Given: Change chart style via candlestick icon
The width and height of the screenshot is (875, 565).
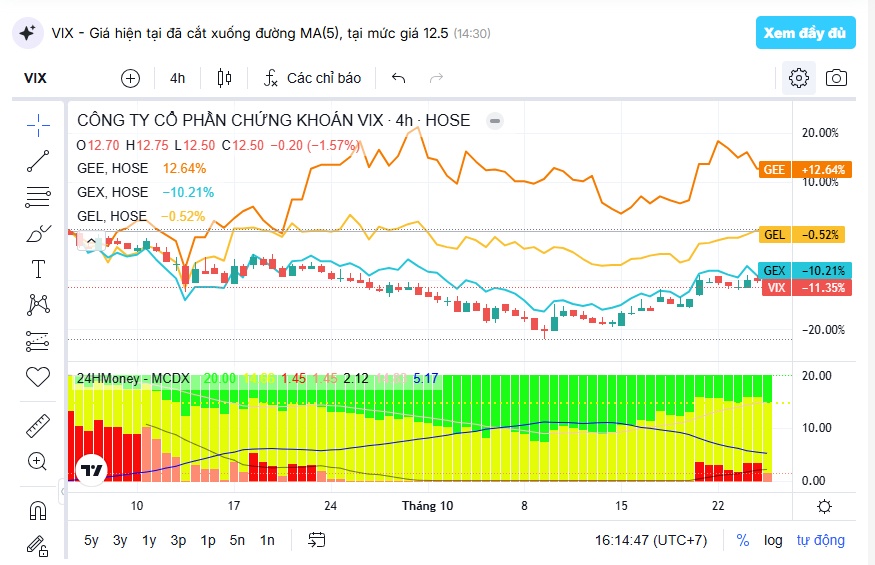Looking at the screenshot, I should click(224, 78).
